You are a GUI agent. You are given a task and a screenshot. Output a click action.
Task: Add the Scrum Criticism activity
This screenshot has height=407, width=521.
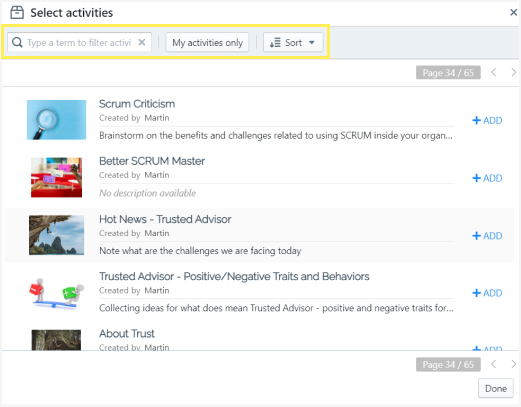point(487,120)
